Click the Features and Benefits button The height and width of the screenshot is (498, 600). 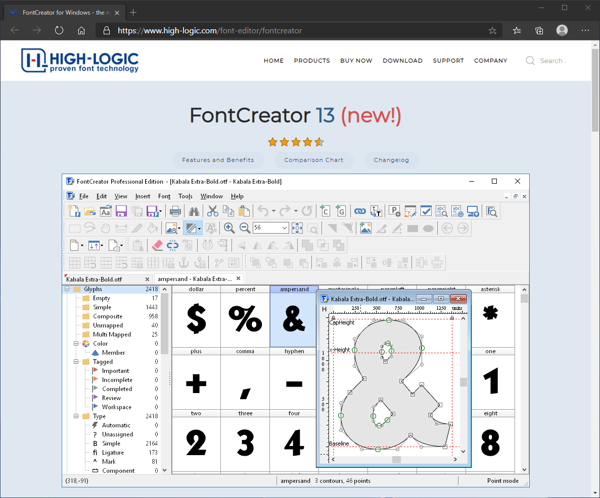point(218,160)
